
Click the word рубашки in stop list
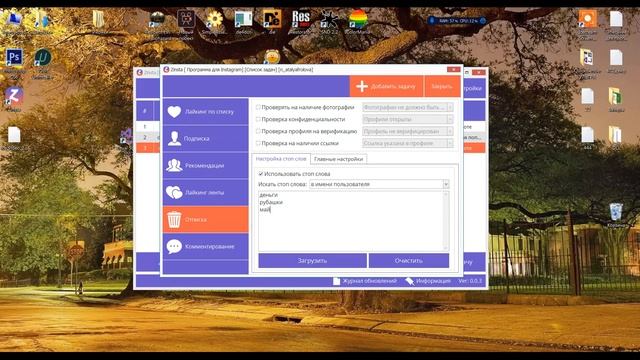click(x=271, y=202)
